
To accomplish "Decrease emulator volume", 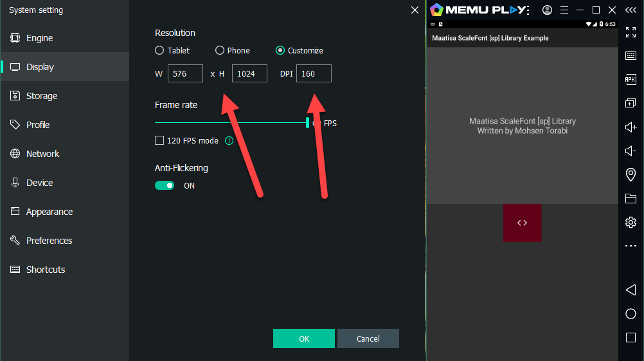I will point(631,151).
